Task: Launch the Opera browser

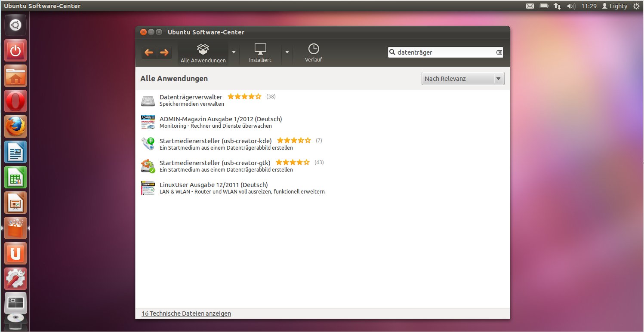Action: (15, 101)
